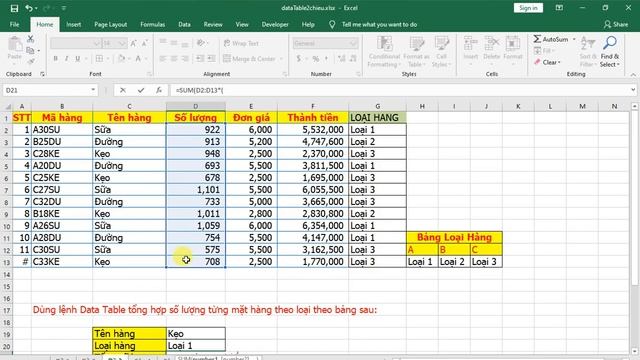Click Merge & Center
640x360 pixels.
tap(249, 59)
